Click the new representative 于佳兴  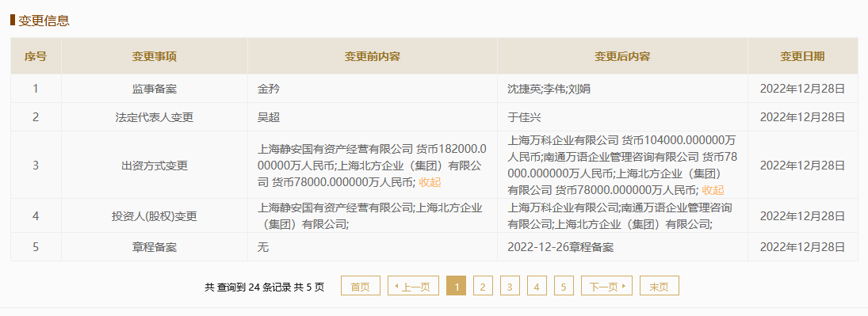point(524,116)
